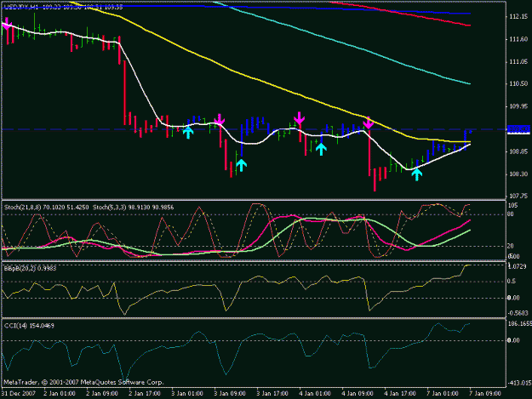
Task: Click the 7 Jan 01:00 time label
Action: tap(442, 394)
